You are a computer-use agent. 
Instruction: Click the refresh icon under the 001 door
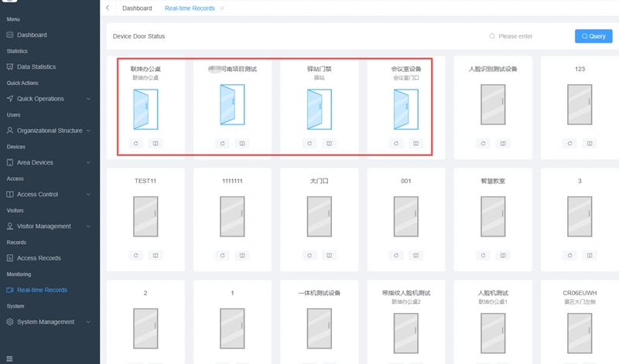[x=396, y=255]
